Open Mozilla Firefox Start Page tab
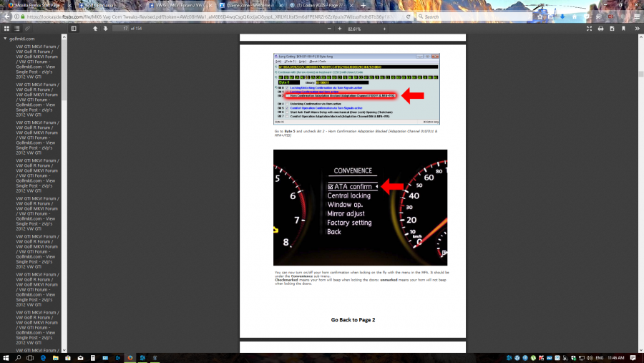644x363 pixels. point(37,5)
